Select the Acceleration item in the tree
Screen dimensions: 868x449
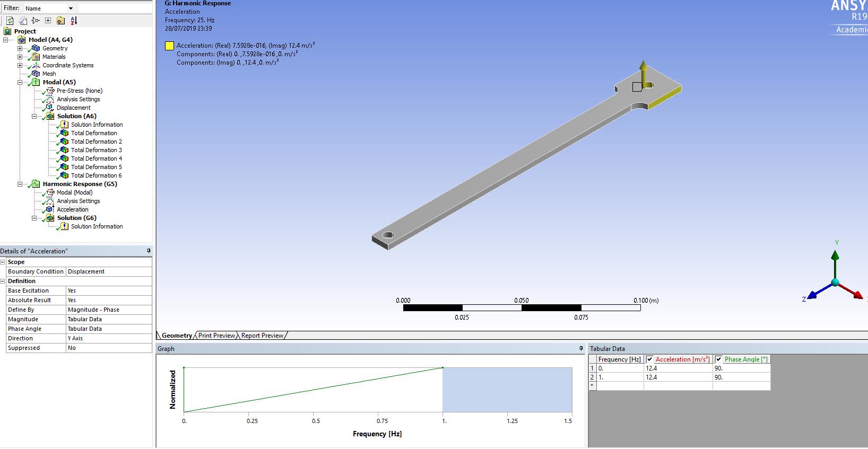click(72, 209)
